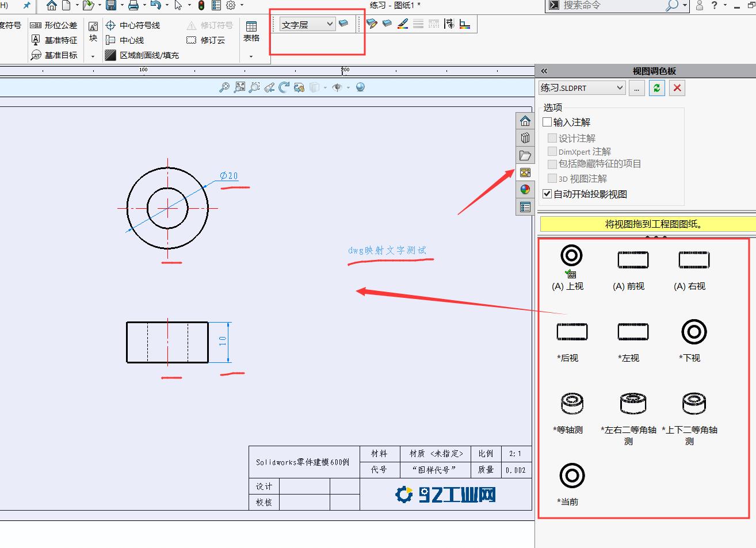
Task: Select the 中心符号线 (center mark) tool
Action: coord(135,25)
